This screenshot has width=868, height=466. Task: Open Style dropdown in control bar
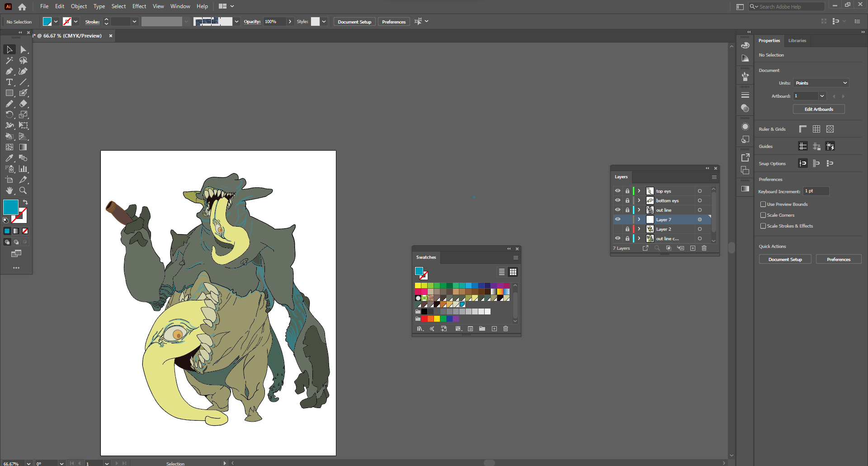[x=324, y=22]
